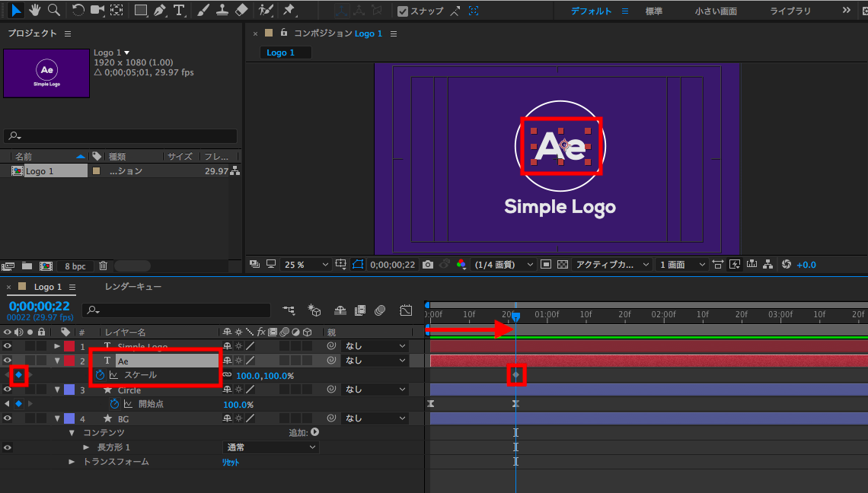The width and height of the screenshot is (868, 493).
Task: Open the 25% magnification dropdown
Action: [306, 265]
